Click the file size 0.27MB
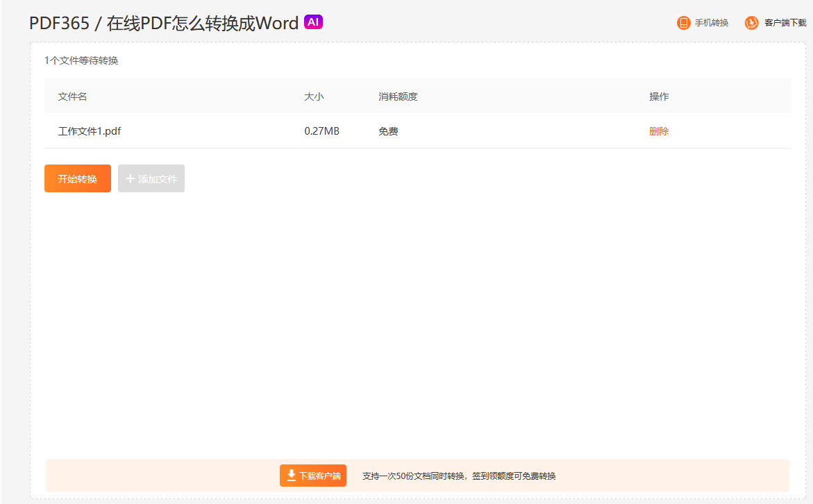This screenshot has width=813, height=504. pos(322,131)
